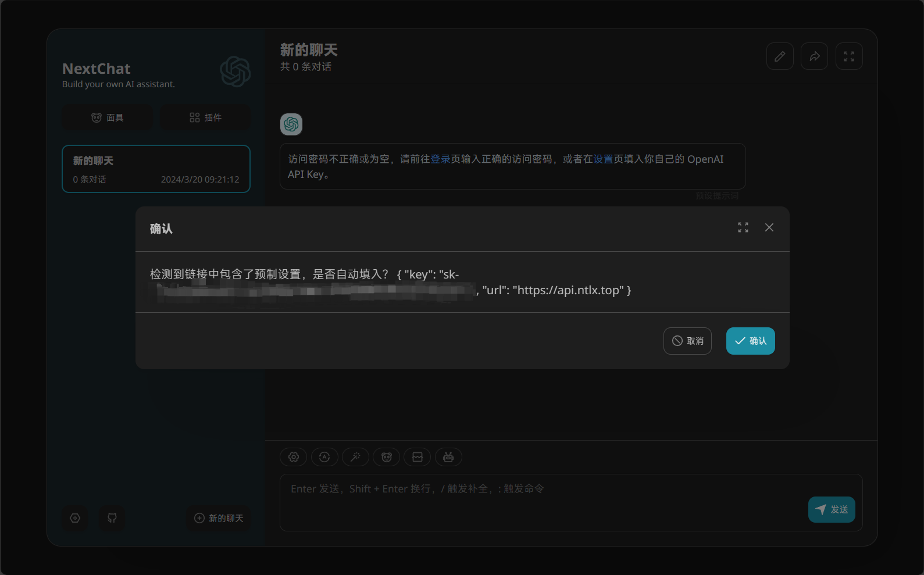This screenshot has height=575, width=924.
Task: Click the NextChat title text
Action: coord(97,69)
